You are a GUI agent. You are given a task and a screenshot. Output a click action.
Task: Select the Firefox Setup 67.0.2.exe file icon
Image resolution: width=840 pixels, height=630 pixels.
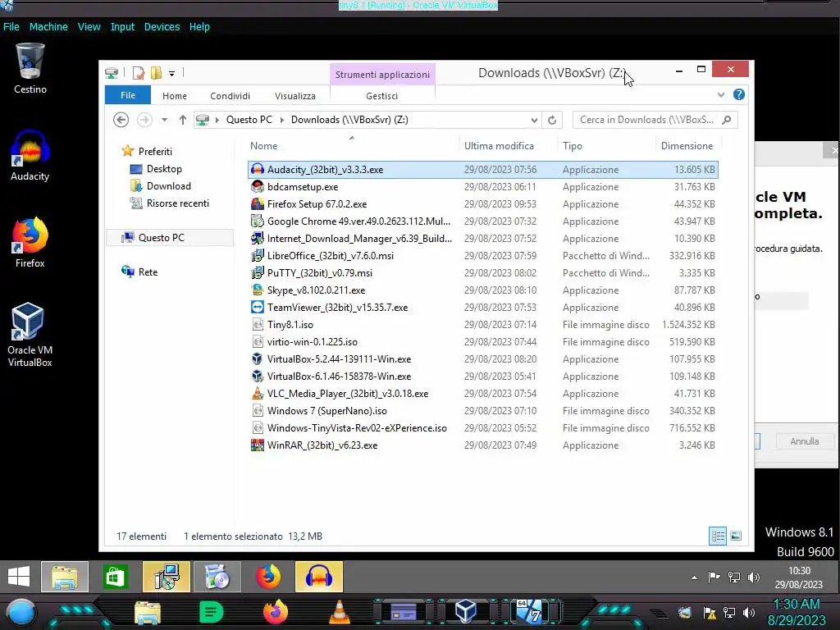click(257, 203)
